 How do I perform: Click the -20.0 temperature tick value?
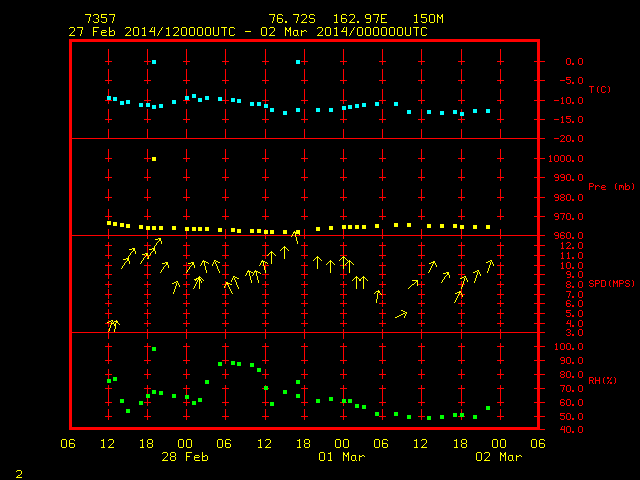(x=568, y=139)
